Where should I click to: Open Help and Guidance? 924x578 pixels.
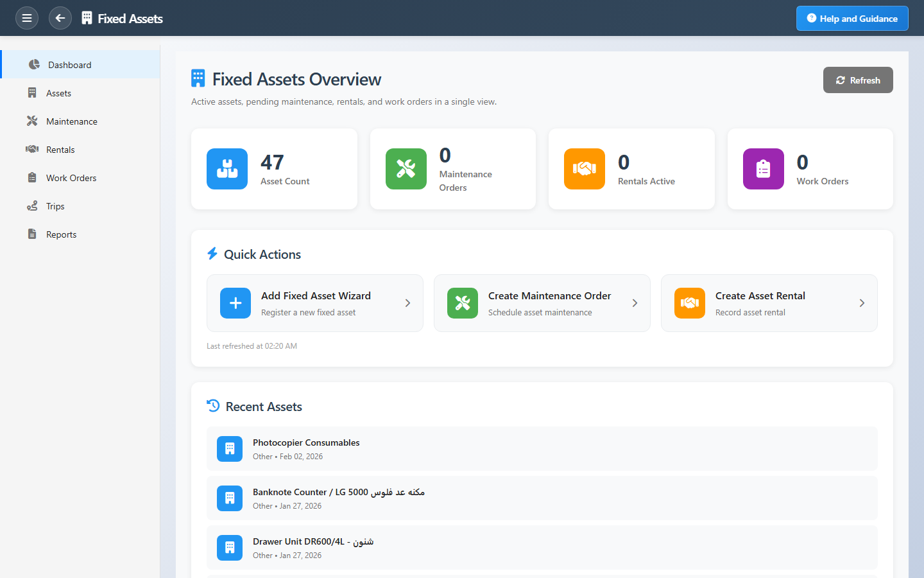point(851,19)
